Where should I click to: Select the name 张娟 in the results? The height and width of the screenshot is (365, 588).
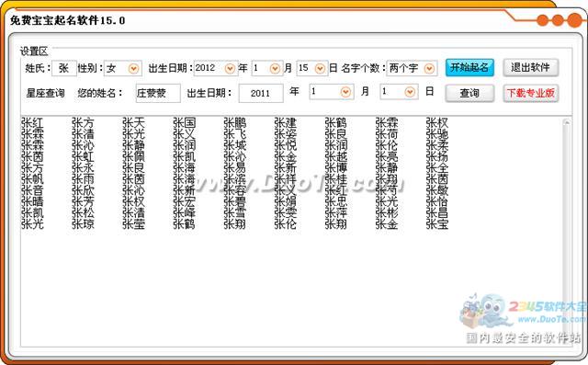[x=286, y=201]
